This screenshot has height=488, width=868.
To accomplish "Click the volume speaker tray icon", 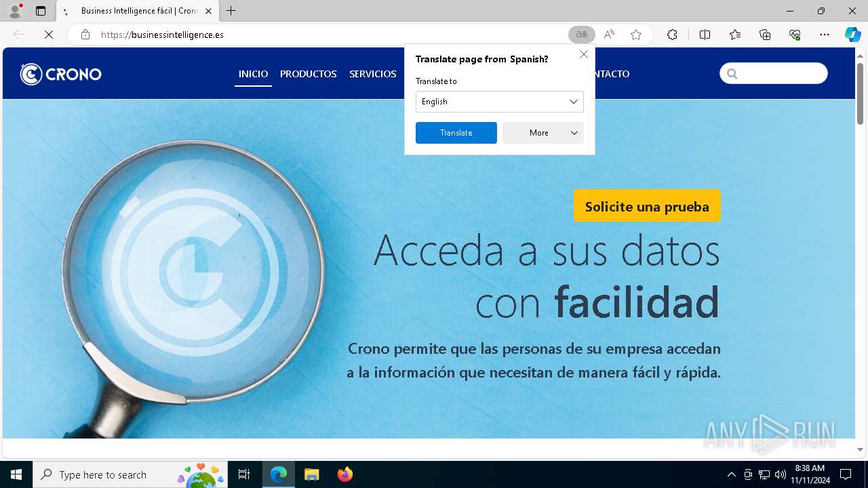I will [x=781, y=474].
